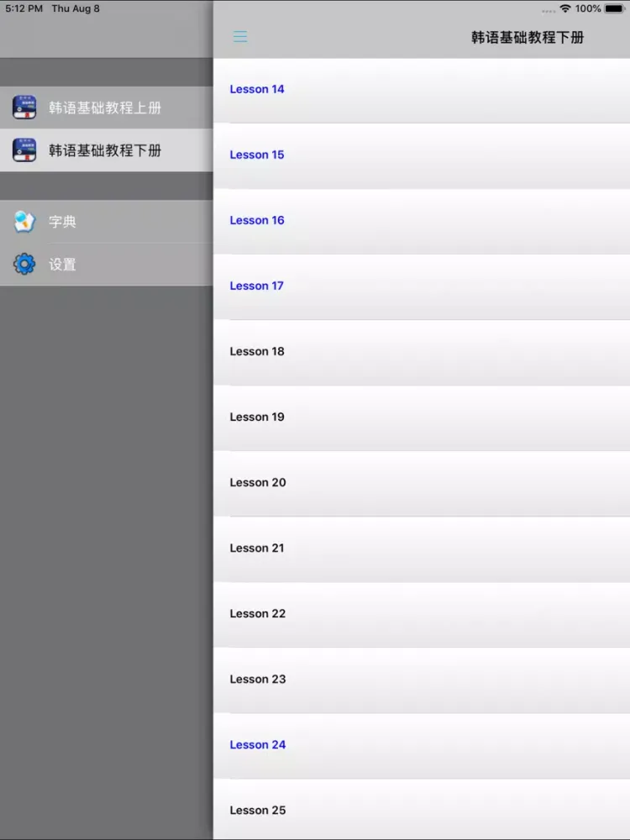
Task: Tap the 韩语基础教程下册 book icon
Action: pos(24,150)
